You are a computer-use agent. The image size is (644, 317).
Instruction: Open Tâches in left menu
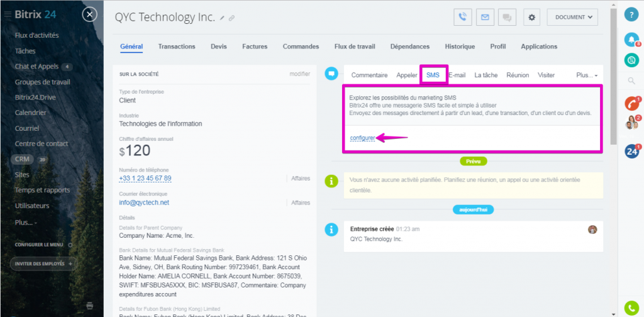coord(25,51)
